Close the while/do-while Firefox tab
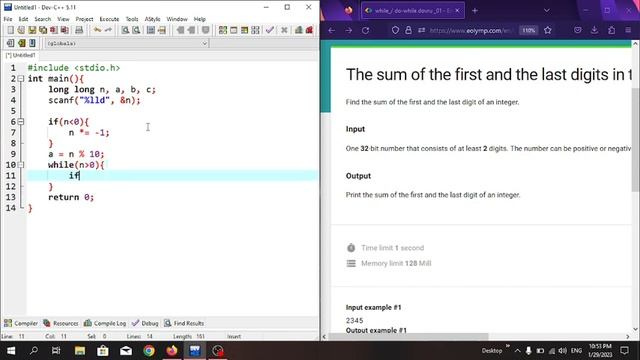Image resolution: width=640 pixels, height=360 pixels. click(x=457, y=11)
